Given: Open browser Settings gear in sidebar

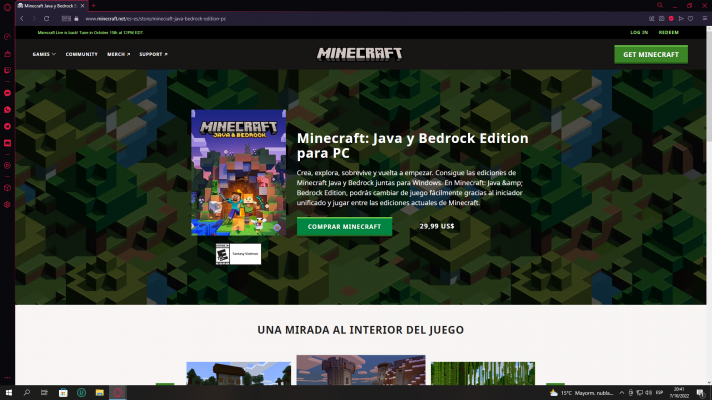Looking at the screenshot, I should (x=7, y=205).
